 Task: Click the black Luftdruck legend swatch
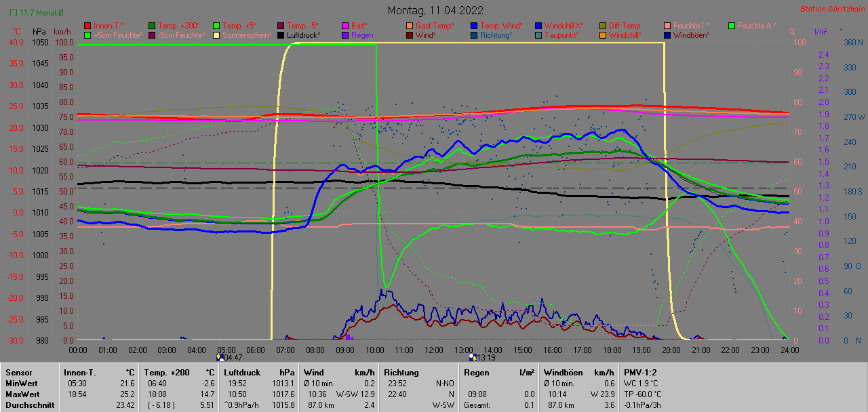click(x=281, y=35)
